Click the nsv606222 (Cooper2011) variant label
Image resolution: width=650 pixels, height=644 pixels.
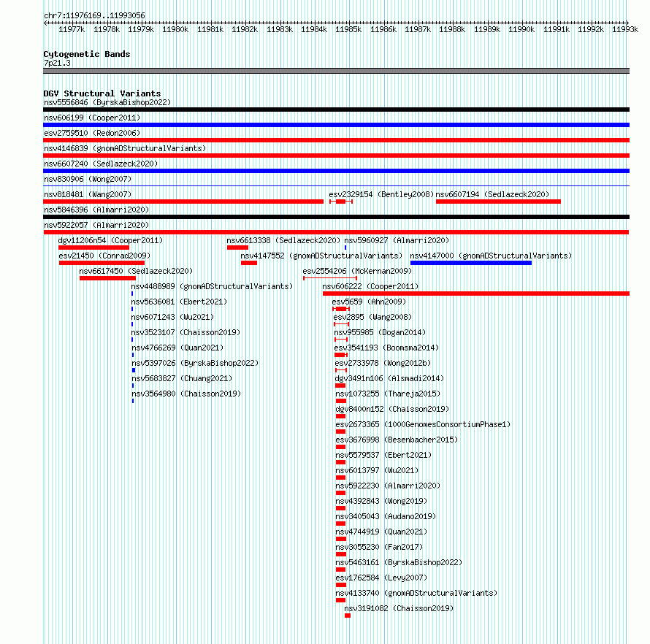(370, 286)
